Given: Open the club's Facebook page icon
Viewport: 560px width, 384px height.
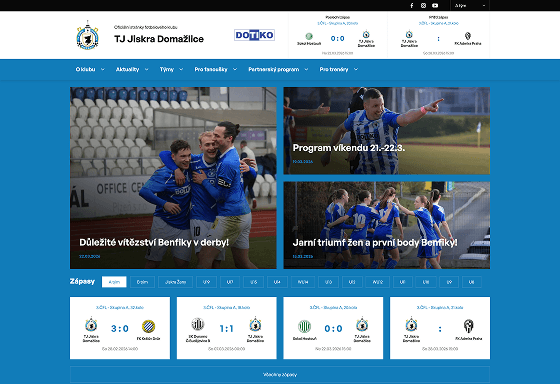Looking at the screenshot, I should click(x=411, y=5).
